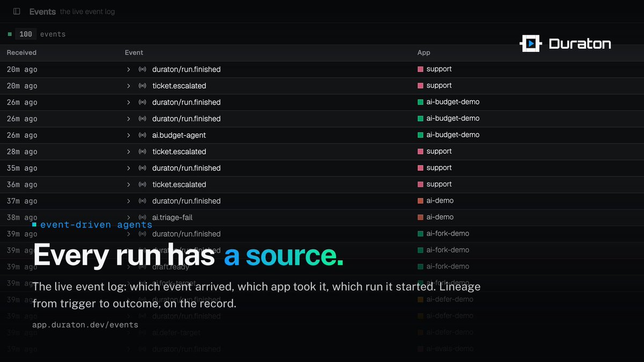
Task: Sort by the Event column header
Action: pos(134,53)
